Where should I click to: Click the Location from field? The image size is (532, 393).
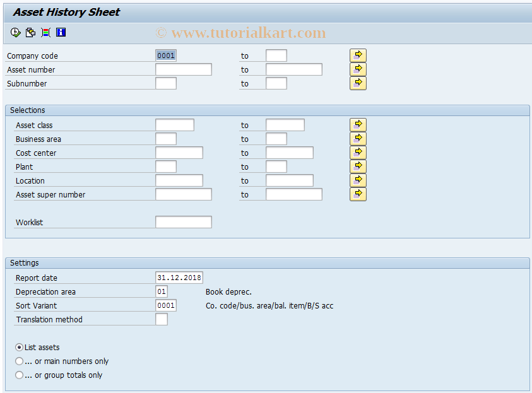pos(179,181)
